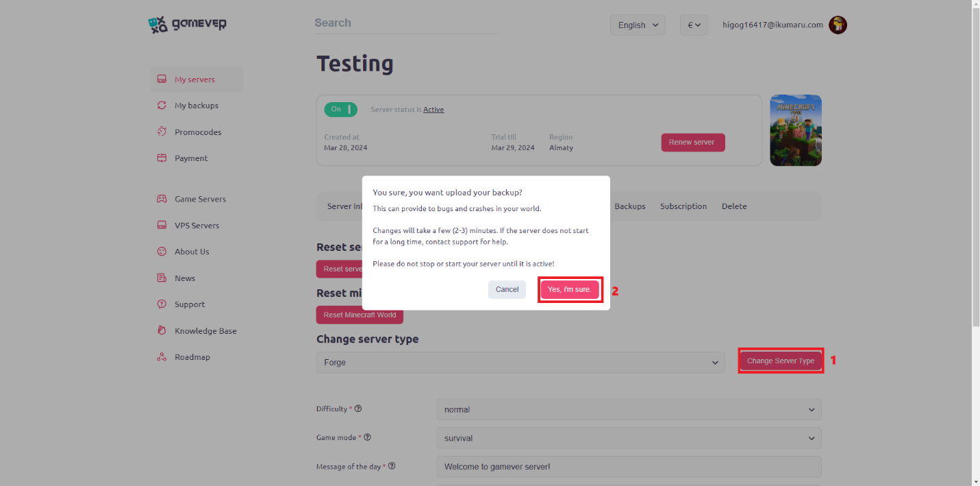Open the user avatar menu
Viewport: 980px width, 486px height.
(838, 25)
